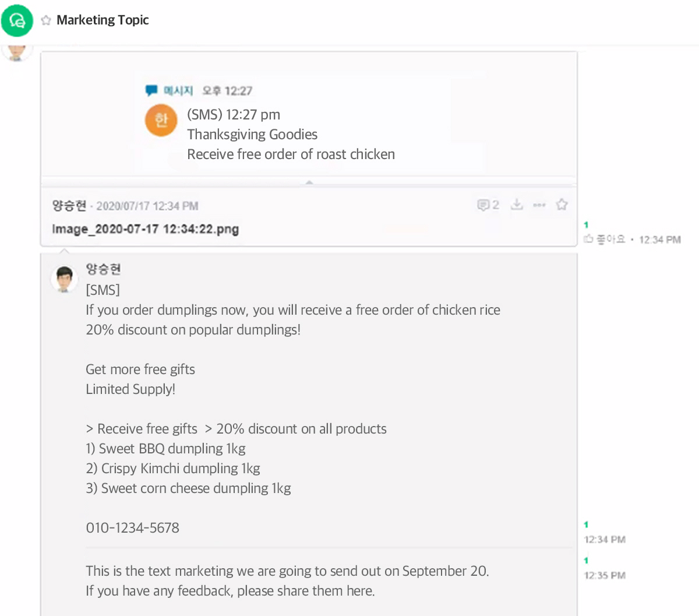The image size is (699, 616).
Task: Click the phone number 010-1234-5678
Action: (132, 528)
